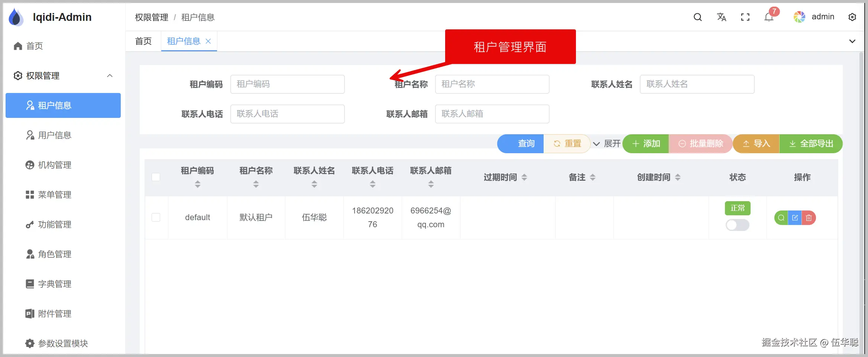Viewport: 868px width, 357px height.
Task: Open 用户信息 in the sidebar
Action: point(54,135)
